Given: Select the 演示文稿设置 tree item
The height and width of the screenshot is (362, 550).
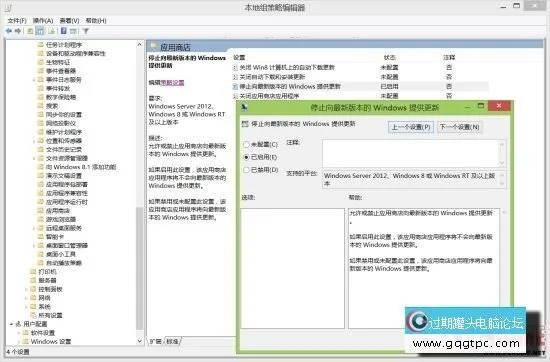Looking at the screenshot, I should tap(64, 176).
